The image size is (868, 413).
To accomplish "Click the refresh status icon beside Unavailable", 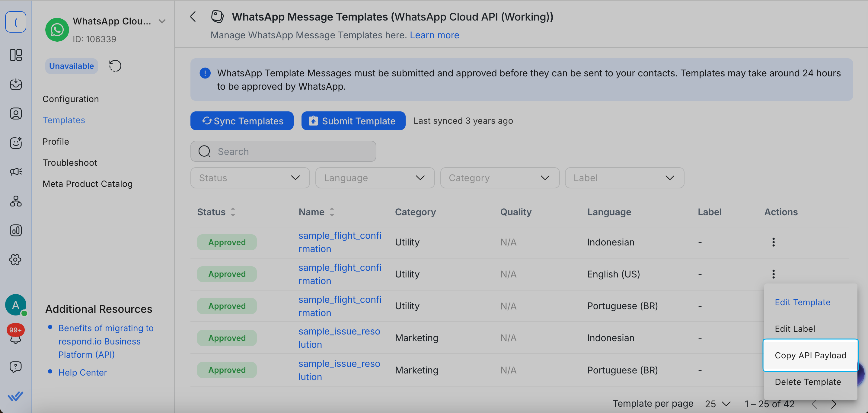I will pos(115,66).
